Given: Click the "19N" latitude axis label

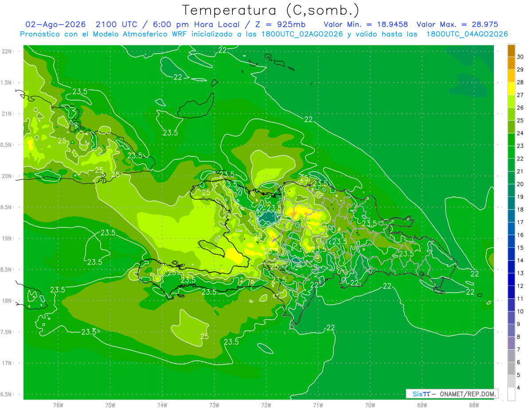Looking at the screenshot, I should (8, 239).
